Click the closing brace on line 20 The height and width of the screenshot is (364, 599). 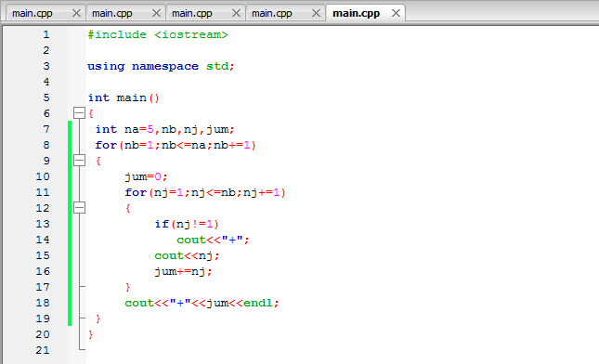[90, 334]
